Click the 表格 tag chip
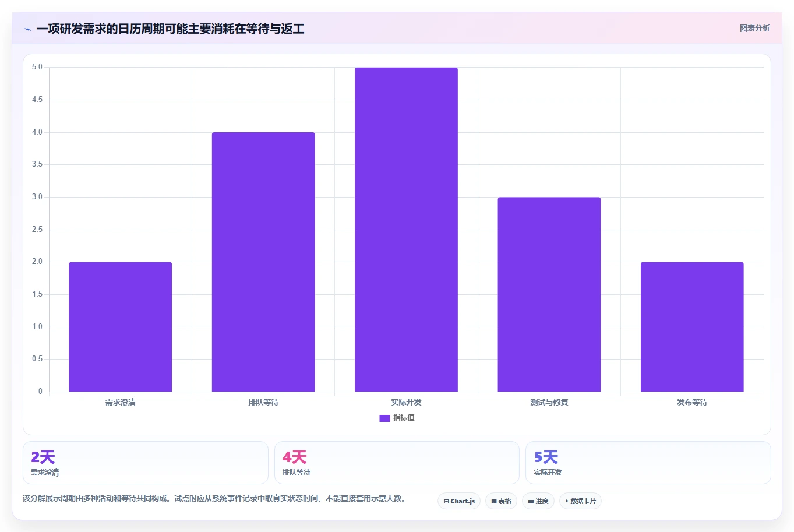Image resolution: width=794 pixels, height=532 pixels. [501, 501]
